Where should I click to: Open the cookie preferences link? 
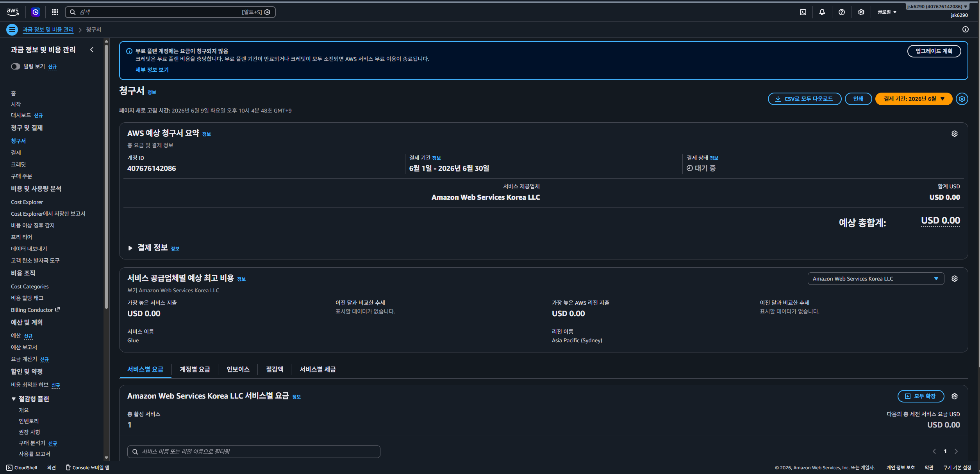tap(957, 468)
